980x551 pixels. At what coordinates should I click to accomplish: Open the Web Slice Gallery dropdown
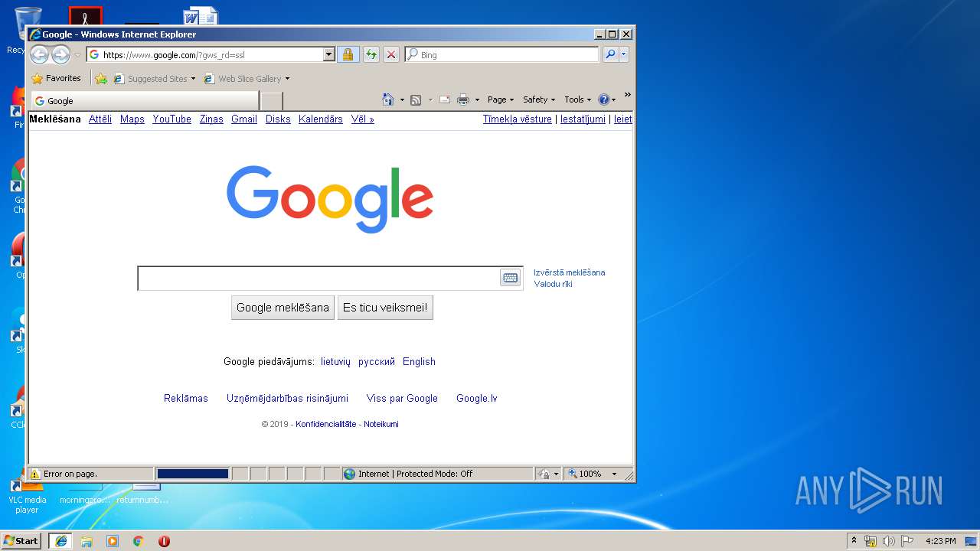click(x=247, y=78)
